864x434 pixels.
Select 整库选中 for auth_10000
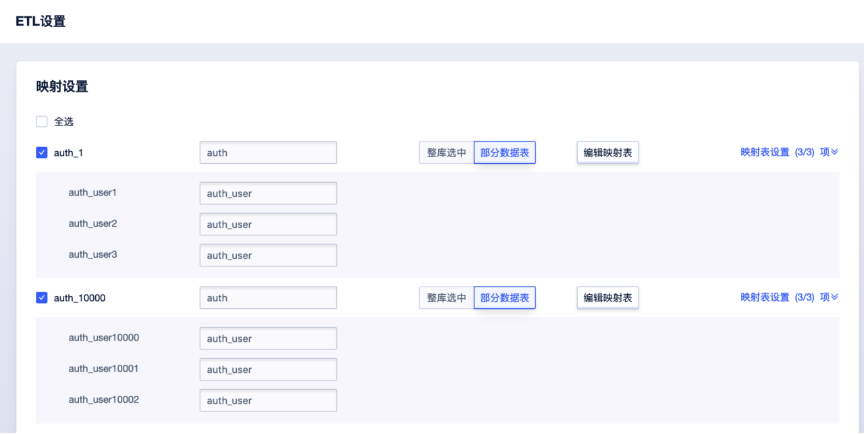pyautogui.click(x=446, y=298)
